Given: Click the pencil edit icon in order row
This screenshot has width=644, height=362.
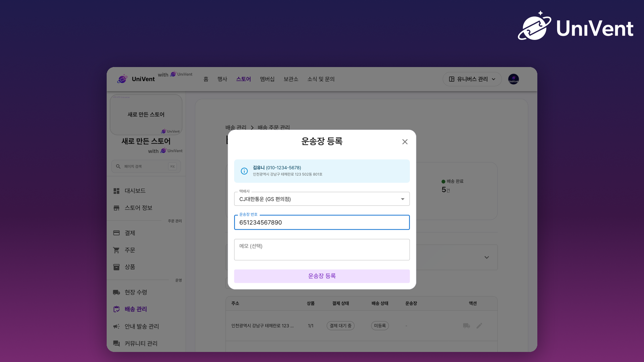Looking at the screenshot, I should tap(479, 325).
